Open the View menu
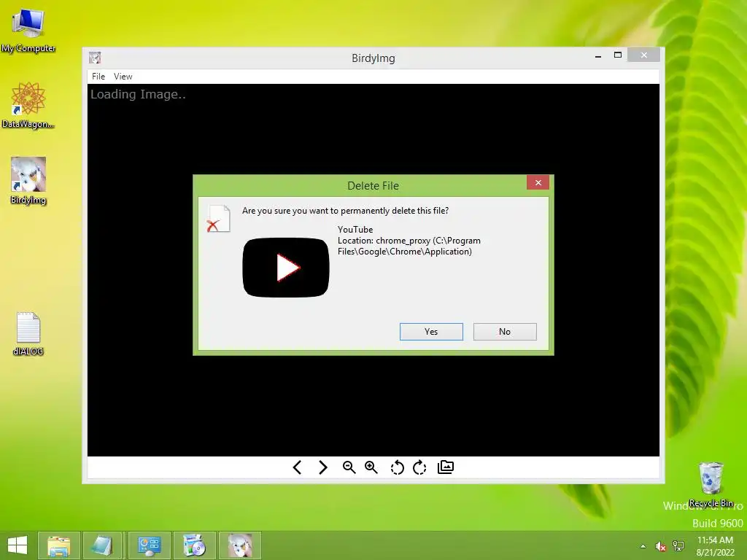The image size is (747, 560). point(123,76)
